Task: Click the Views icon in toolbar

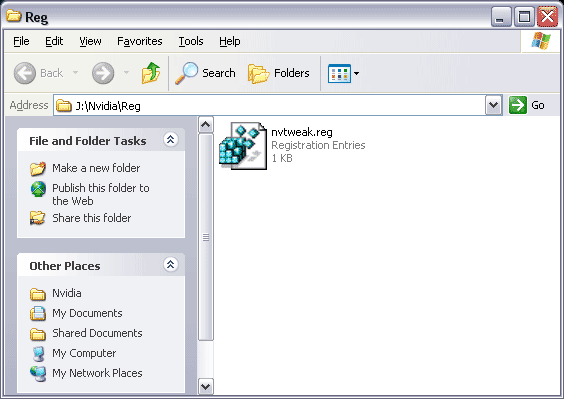Action: (339, 73)
